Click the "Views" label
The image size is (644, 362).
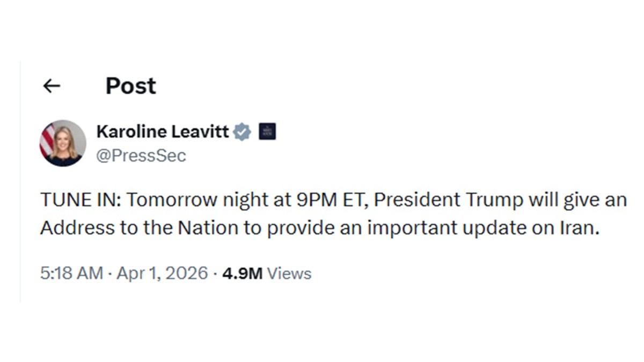point(289,274)
